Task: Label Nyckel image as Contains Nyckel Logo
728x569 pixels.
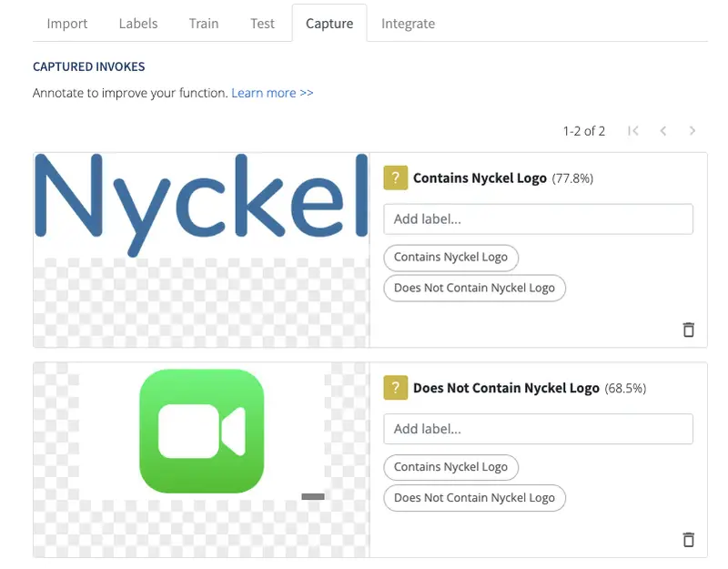Action: (x=450, y=258)
